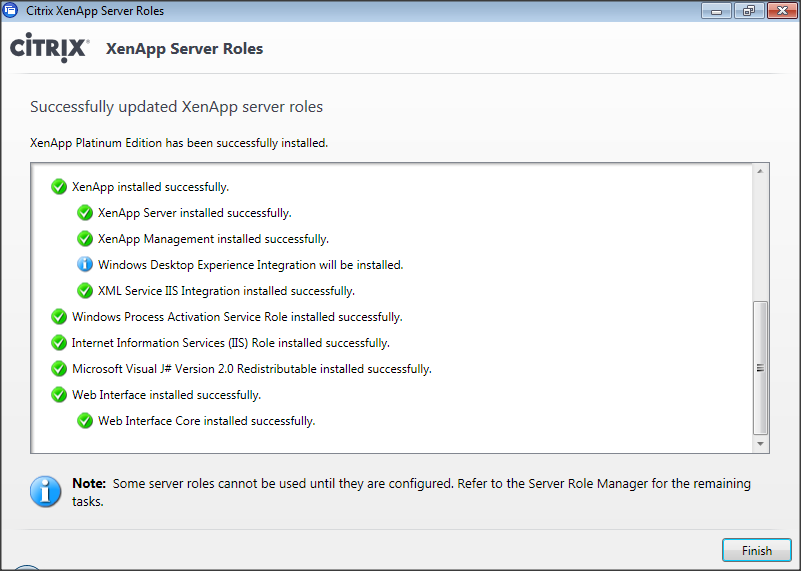Image resolution: width=801 pixels, height=571 pixels.
Task: Click check icon for Web Interface Core
Action: point(85,421)
